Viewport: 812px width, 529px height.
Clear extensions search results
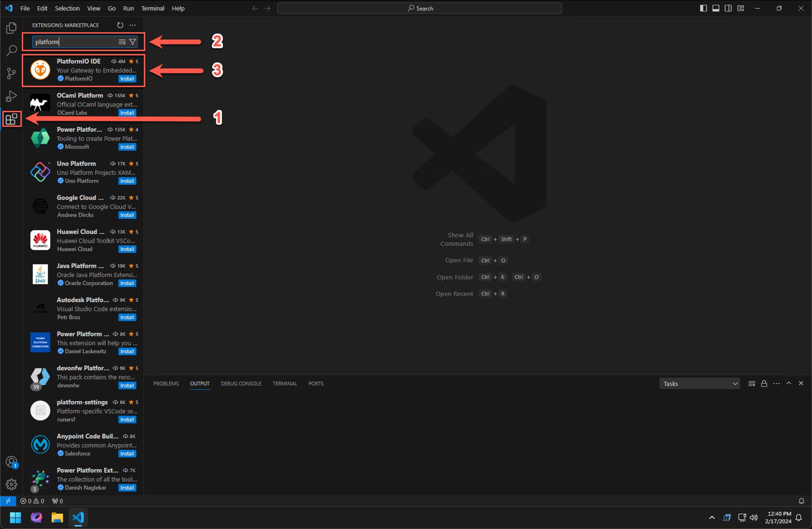tap(122, 42)
